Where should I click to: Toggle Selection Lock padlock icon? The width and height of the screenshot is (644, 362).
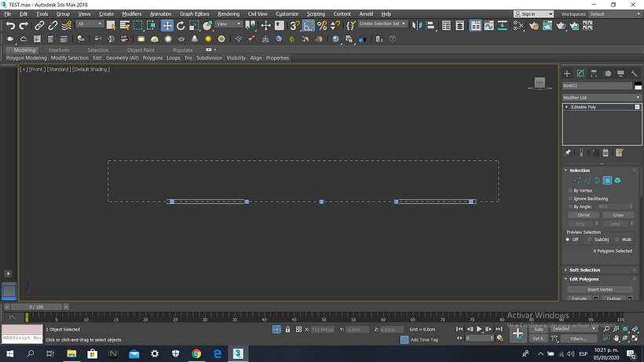pyautogui.click(x=287, y=329)
